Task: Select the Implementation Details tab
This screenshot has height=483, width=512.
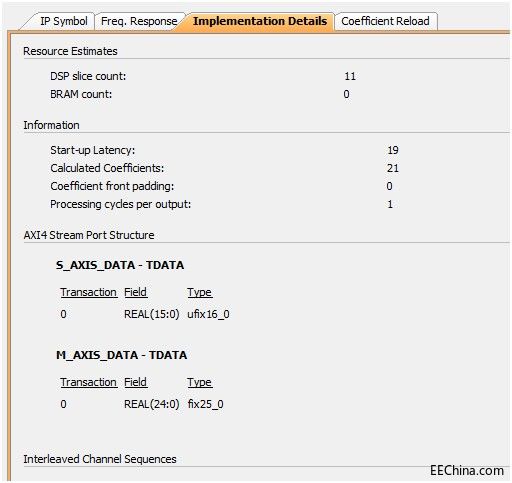Action: point(260,21)
